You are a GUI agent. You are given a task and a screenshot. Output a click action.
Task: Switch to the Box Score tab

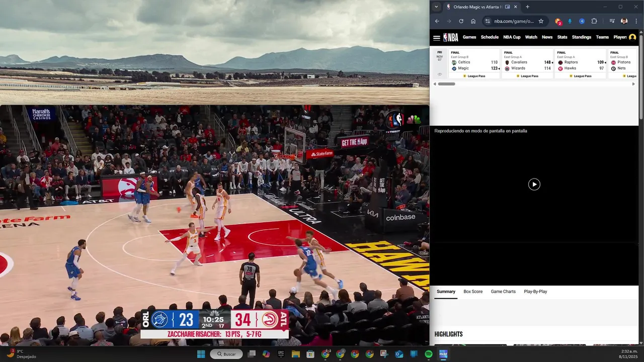point(473,292)
